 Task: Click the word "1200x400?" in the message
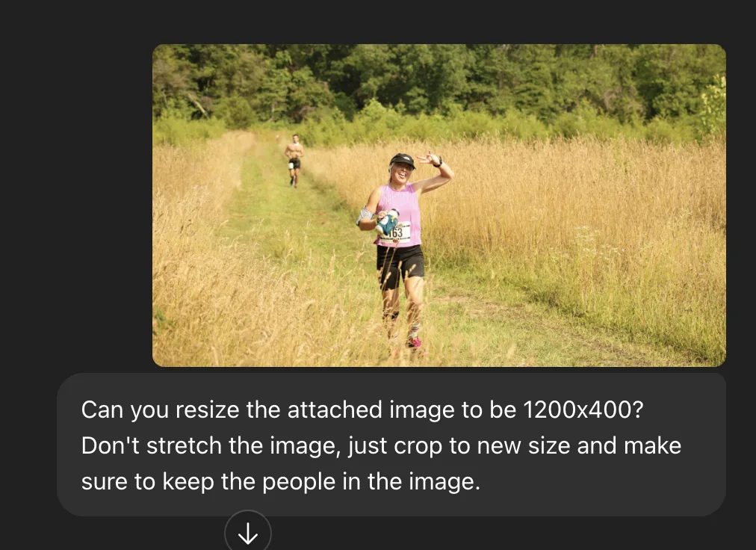pyautogui.click(x=583, y=410)
